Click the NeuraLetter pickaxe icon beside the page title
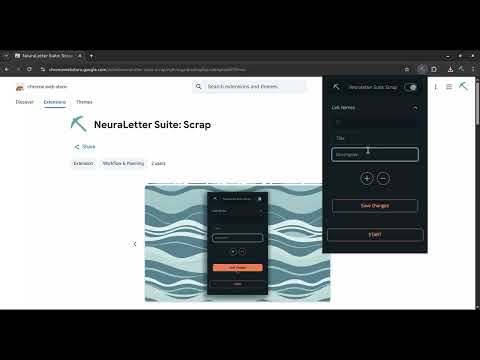480x360 pixels. pos(79,124)
